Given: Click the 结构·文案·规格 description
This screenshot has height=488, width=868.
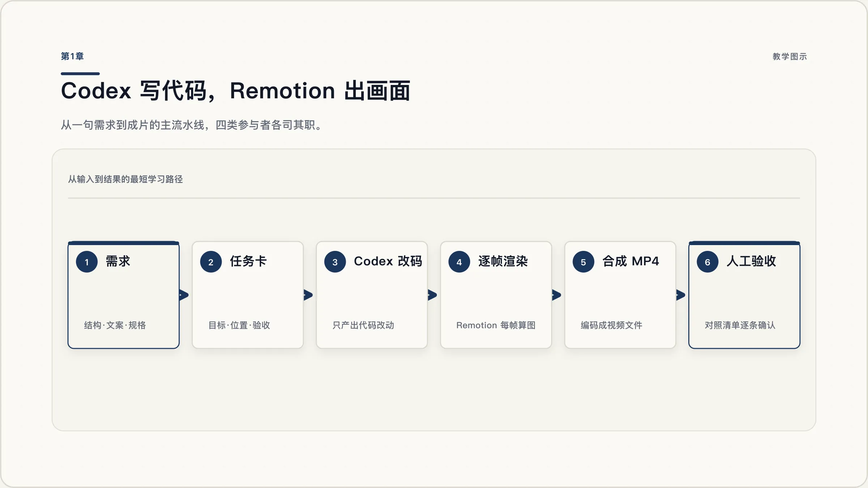Looking at the screenshot, I should [115, 325].
